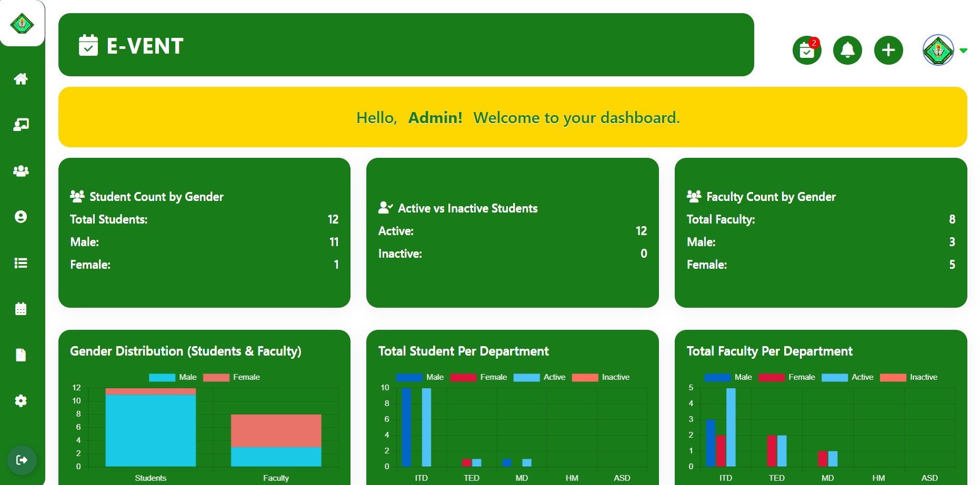Screen dimensions: 980x485
Task: Open the calendar icon in sidebar
Action: pyautogui.click(x=21, y=309)
